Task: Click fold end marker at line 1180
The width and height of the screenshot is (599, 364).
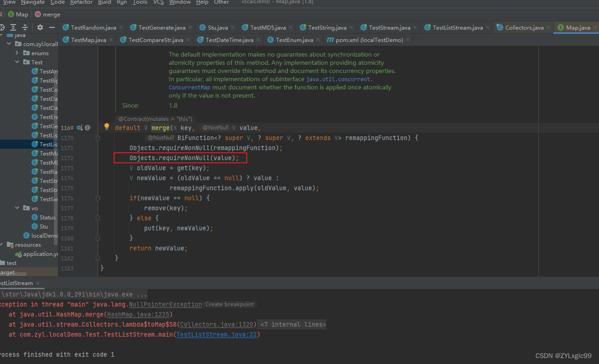Action: [x=98, y=238]
